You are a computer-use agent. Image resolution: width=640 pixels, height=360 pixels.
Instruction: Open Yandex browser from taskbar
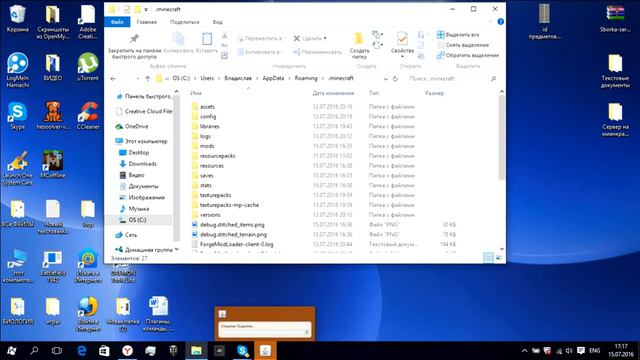[x=127, y=351]
